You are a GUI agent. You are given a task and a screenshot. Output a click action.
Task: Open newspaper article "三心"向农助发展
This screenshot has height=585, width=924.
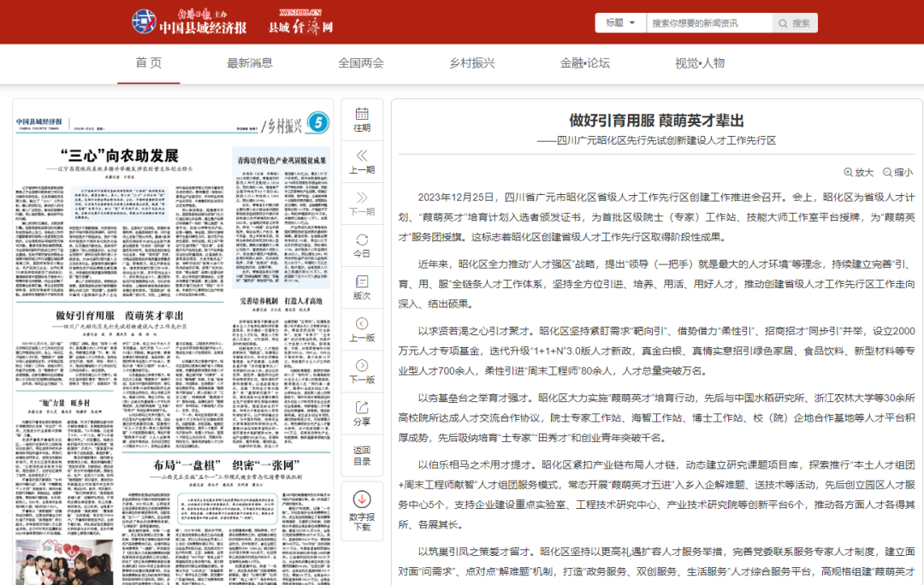(x=120, y=157)
